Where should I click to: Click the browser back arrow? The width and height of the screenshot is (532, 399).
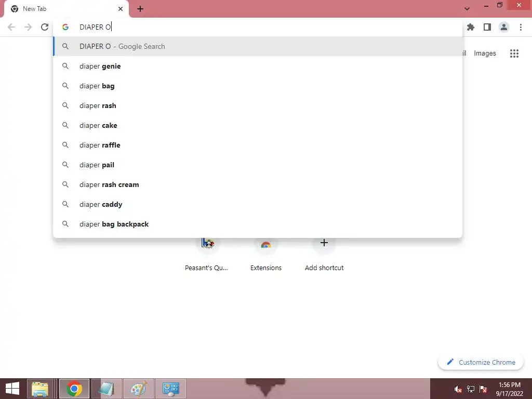pyautogui.click(x=11, y=27)
